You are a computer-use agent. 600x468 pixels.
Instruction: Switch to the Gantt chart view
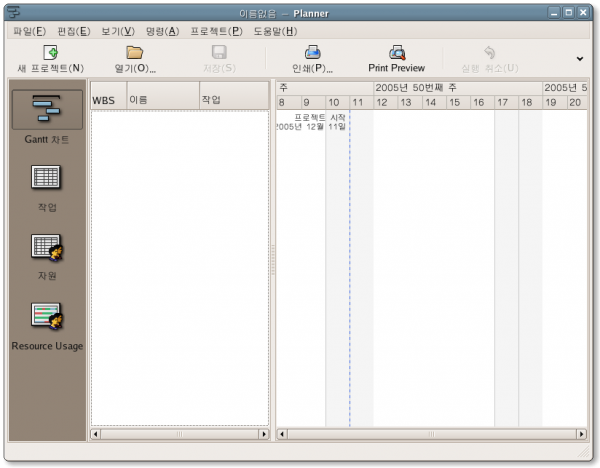tap(47, 109)
